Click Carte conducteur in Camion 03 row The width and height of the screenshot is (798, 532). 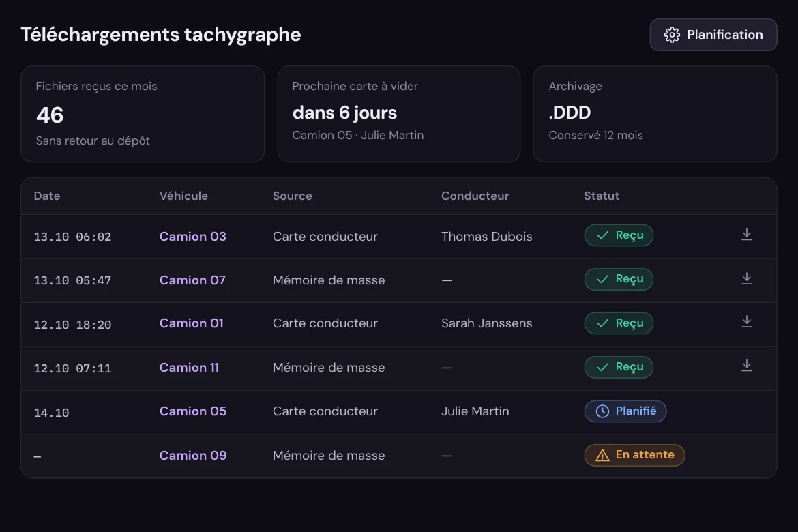(325, 236)
